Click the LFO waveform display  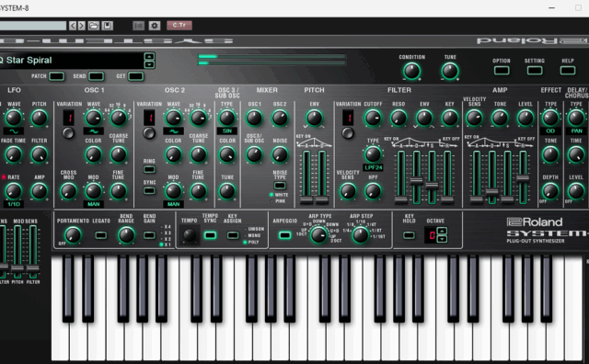(x=14, y=131)
